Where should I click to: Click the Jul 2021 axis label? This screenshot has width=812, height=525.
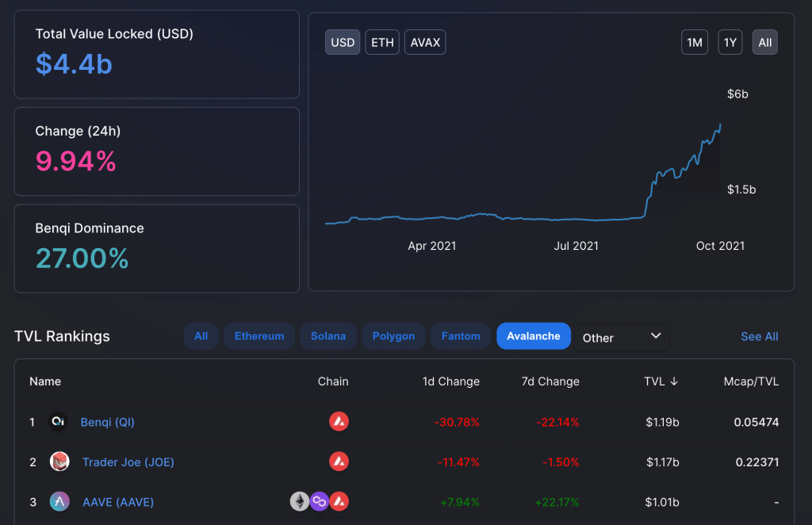click(576, 246)
